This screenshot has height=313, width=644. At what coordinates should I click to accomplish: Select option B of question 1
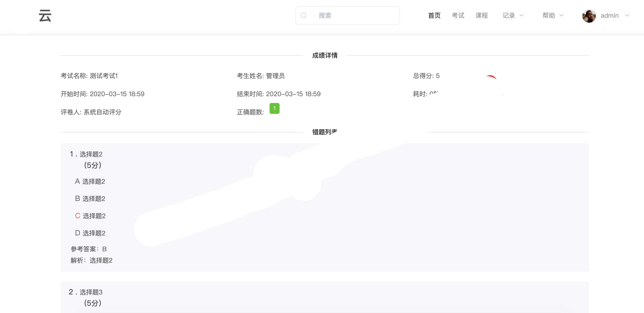90,199
